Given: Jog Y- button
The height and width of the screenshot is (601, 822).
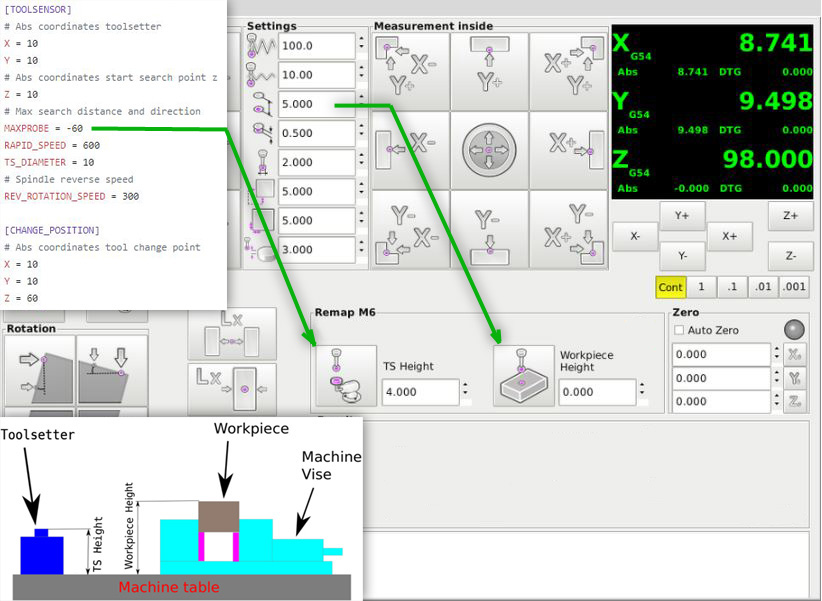Looking at the screenshot, I should point(682,256).
